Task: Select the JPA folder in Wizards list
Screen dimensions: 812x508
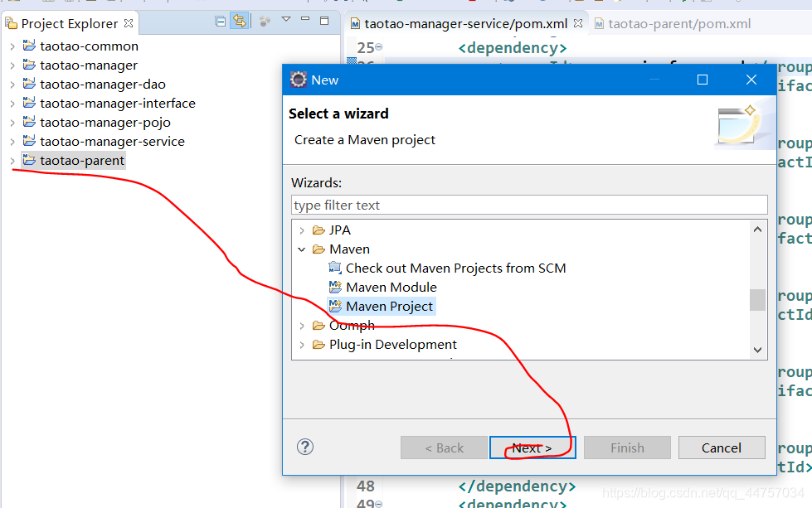Action: coord(339,230)
